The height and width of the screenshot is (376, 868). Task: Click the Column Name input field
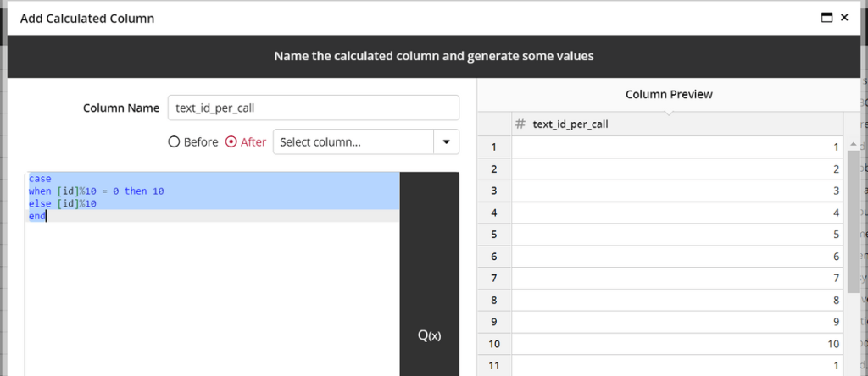click(314, 108)
